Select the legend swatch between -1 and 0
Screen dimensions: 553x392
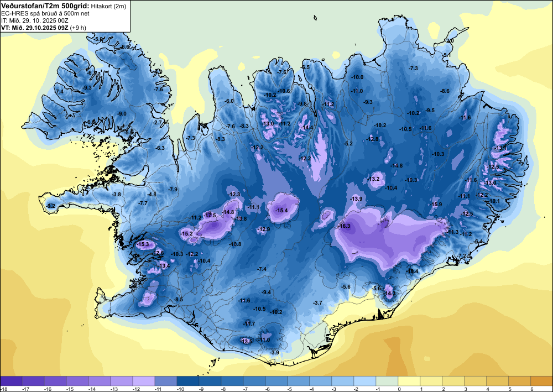pos(387,381)
